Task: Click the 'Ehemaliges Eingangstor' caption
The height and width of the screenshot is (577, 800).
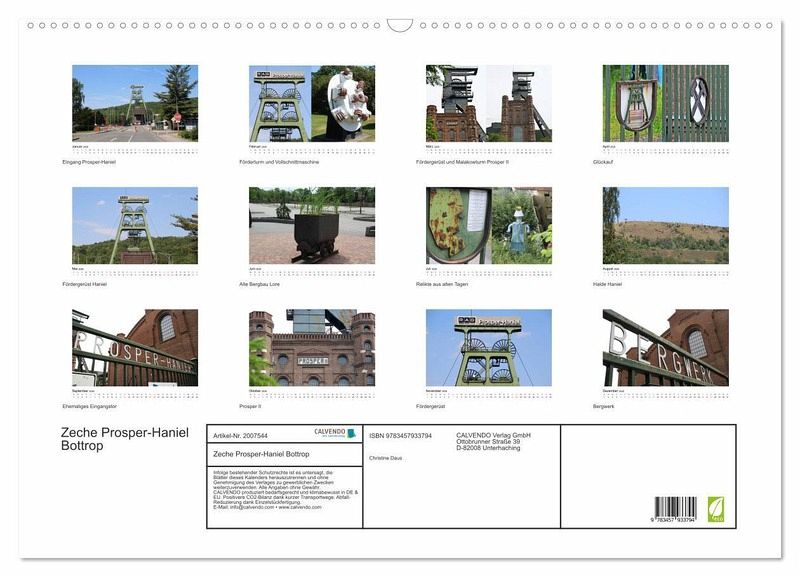Action: point(89,407)
